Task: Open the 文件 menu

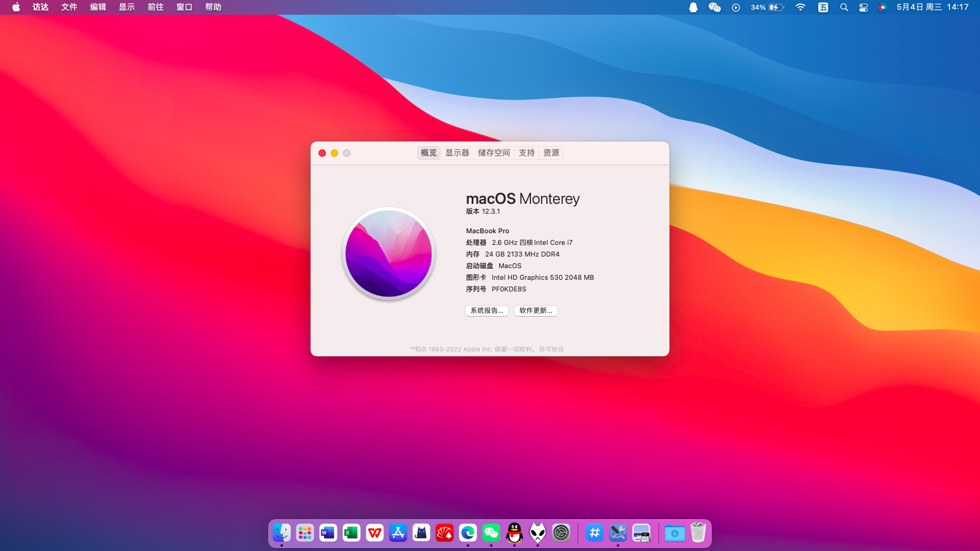Action: click(69, 7)
